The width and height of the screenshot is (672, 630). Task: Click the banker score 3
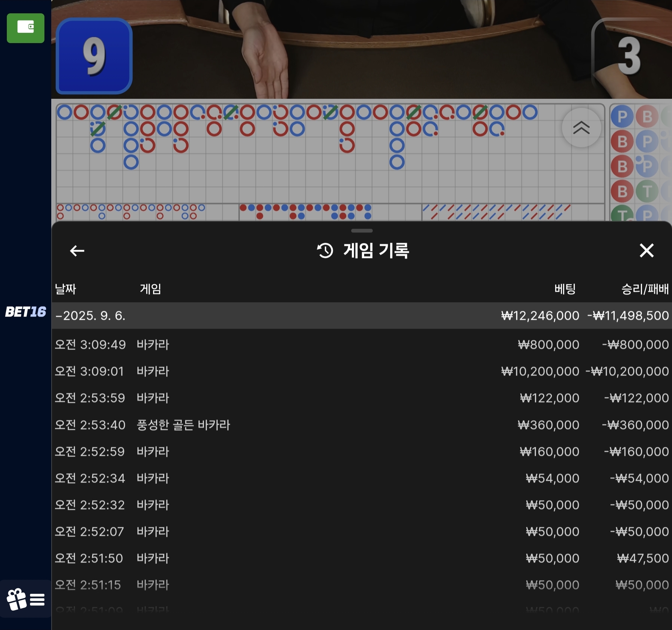coord(629,56)
